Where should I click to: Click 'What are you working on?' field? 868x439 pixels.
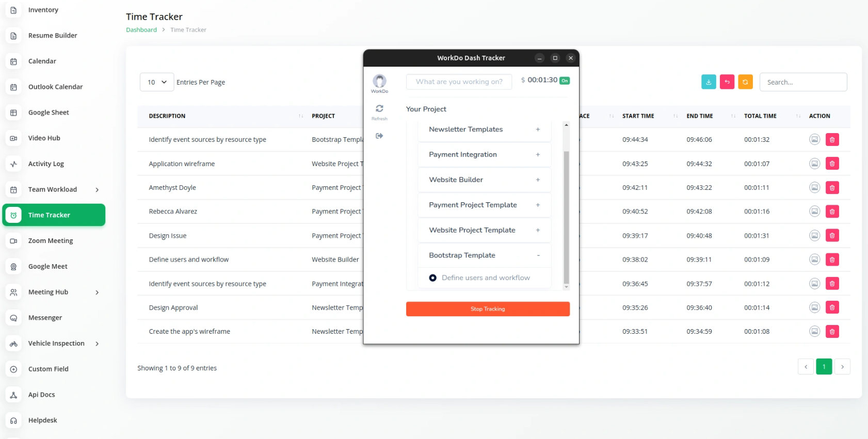[x=459, y=82]
